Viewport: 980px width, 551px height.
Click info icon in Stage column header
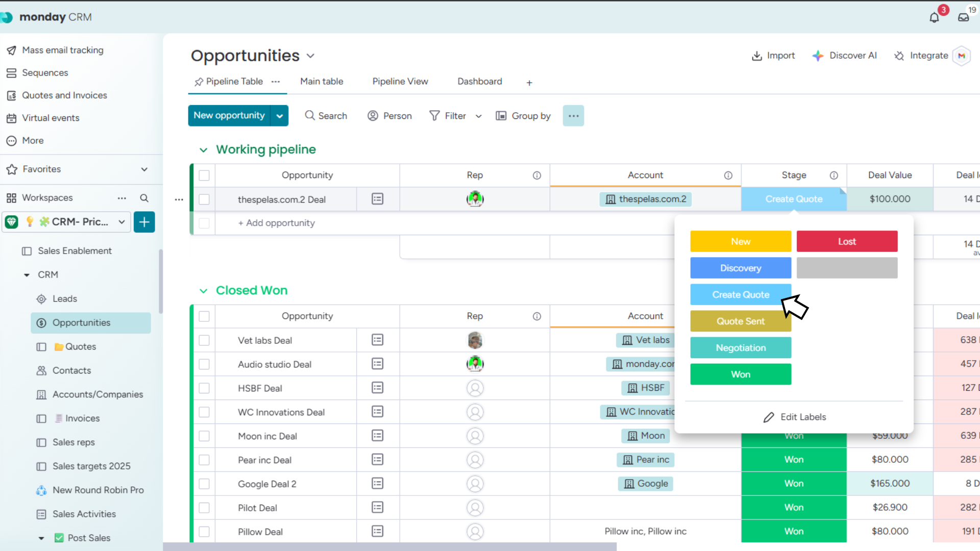[x=834, y=176]
